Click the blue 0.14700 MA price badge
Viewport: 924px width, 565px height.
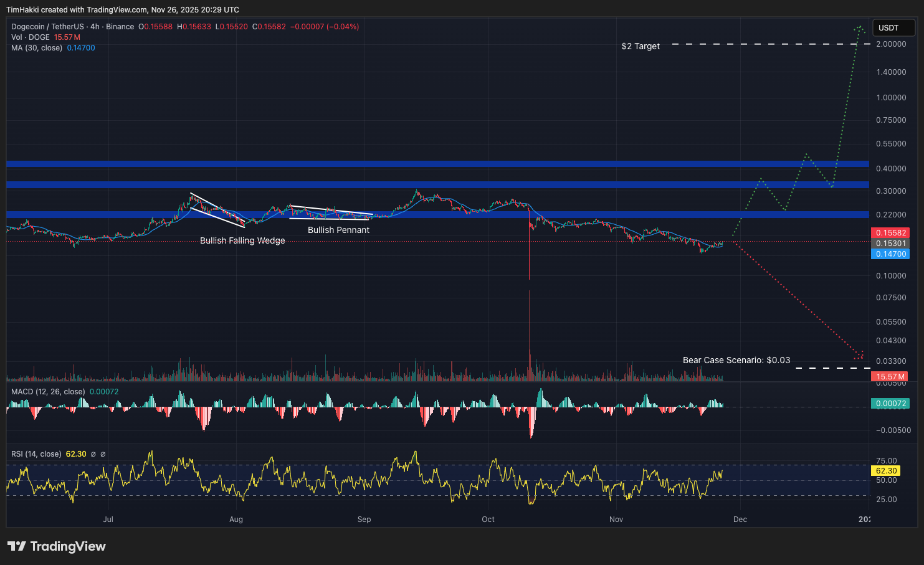coord(890,254)
